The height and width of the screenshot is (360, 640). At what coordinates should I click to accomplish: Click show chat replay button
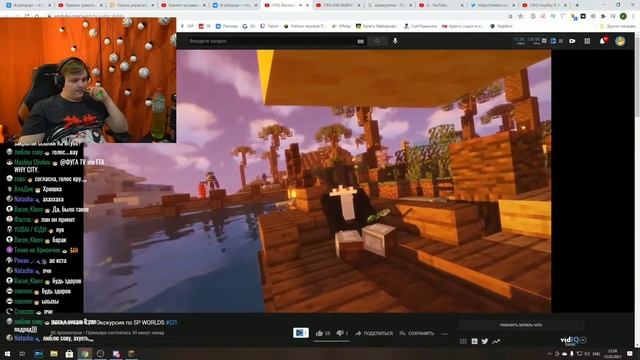[521, 325]
